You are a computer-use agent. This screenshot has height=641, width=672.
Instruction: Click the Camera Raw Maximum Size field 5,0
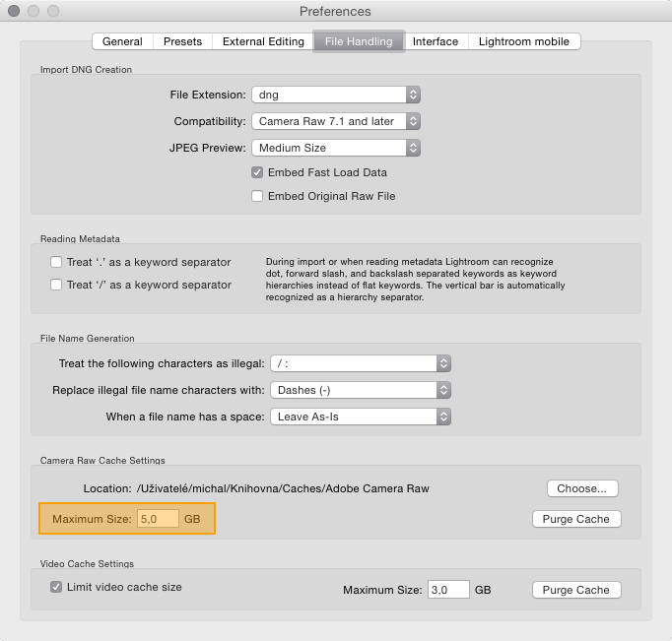158,519
